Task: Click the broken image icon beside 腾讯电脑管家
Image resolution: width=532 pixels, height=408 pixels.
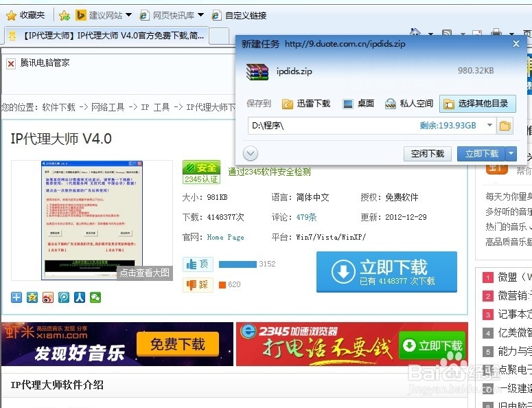Action: [x=11, y=63]
